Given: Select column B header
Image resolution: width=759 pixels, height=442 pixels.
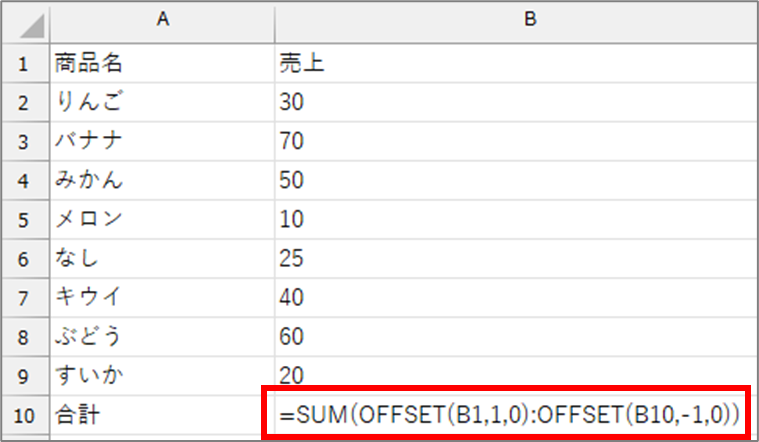Looking at the screenshot, I should 516,22.
